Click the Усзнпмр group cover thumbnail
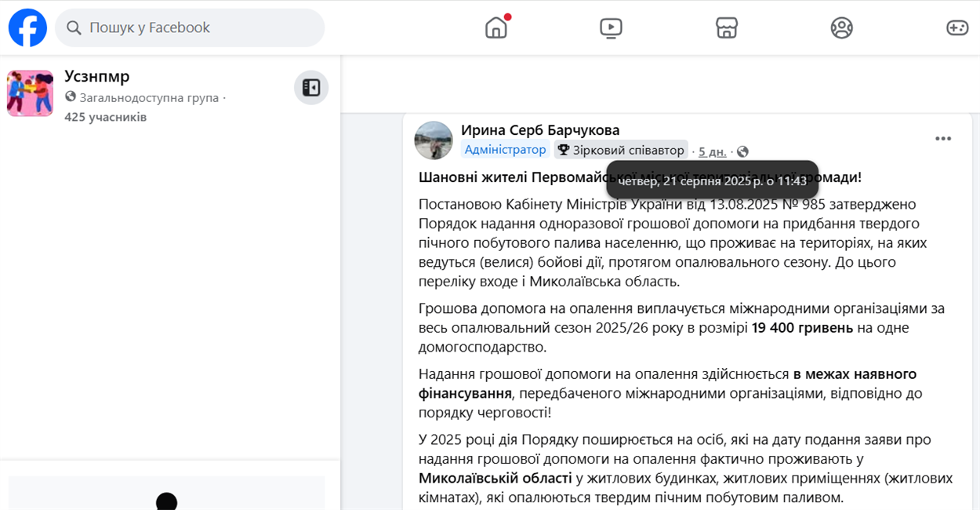 click(x=30, y=93)
